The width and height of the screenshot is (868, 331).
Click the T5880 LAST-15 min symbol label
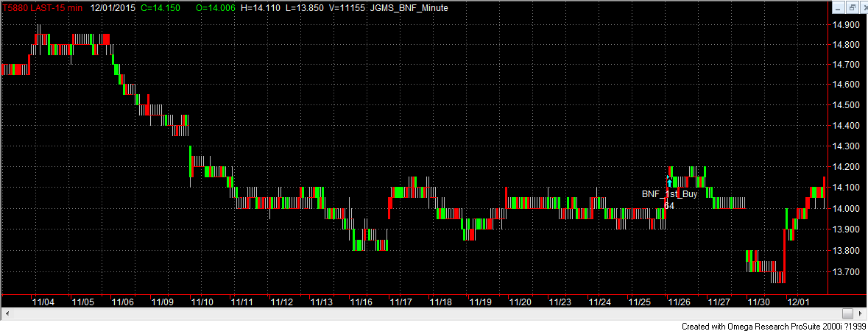tap(43, 8)
